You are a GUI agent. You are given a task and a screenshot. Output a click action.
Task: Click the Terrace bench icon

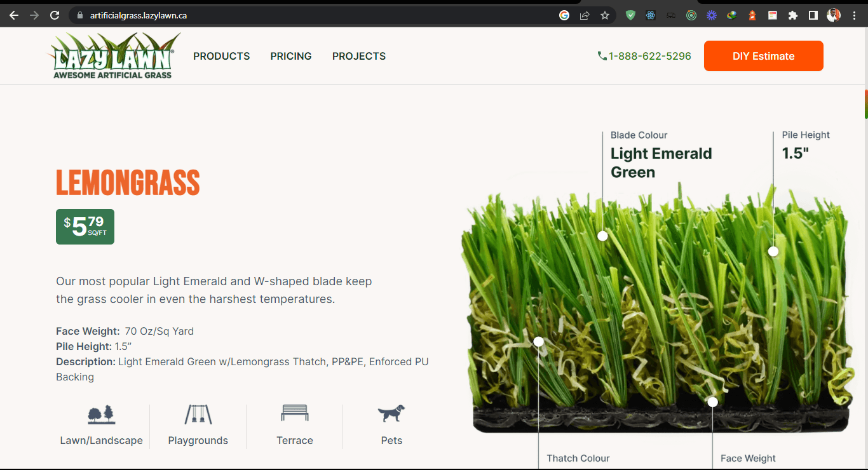click(295, 413)
